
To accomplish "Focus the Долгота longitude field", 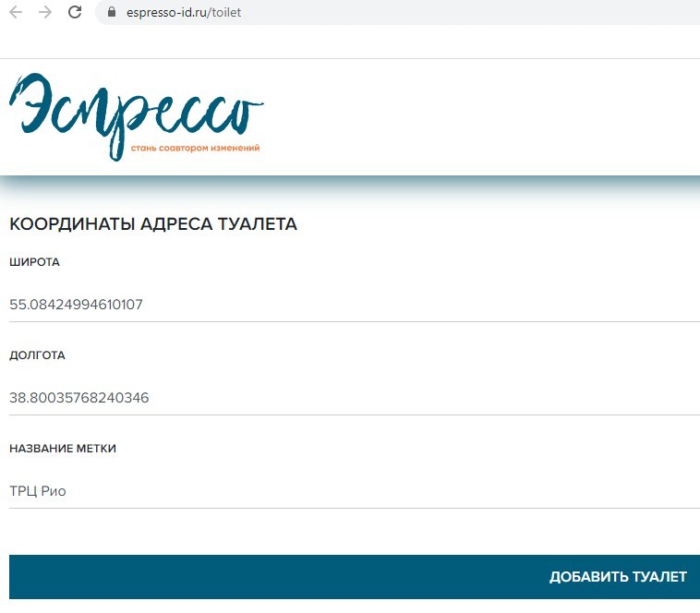I will click(355, 398).
